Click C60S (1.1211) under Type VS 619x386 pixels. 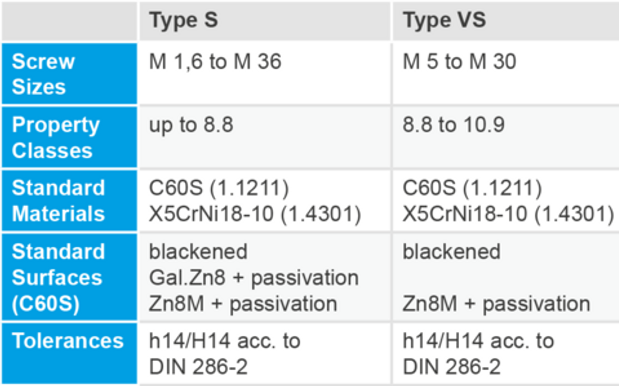coord(472,188)
